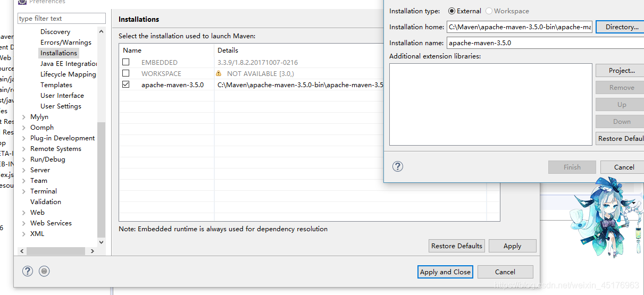Expand the Run/Debug node

(x=23, y=159)
